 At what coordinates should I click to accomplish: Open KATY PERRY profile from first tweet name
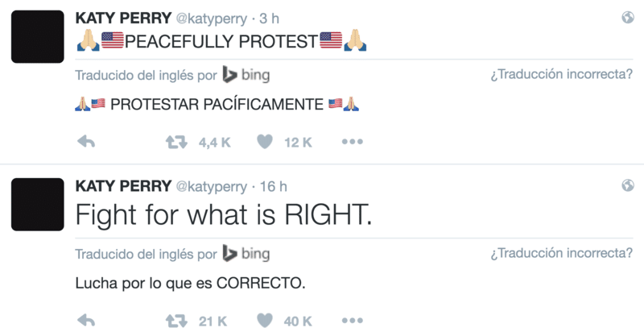(123, 18)
